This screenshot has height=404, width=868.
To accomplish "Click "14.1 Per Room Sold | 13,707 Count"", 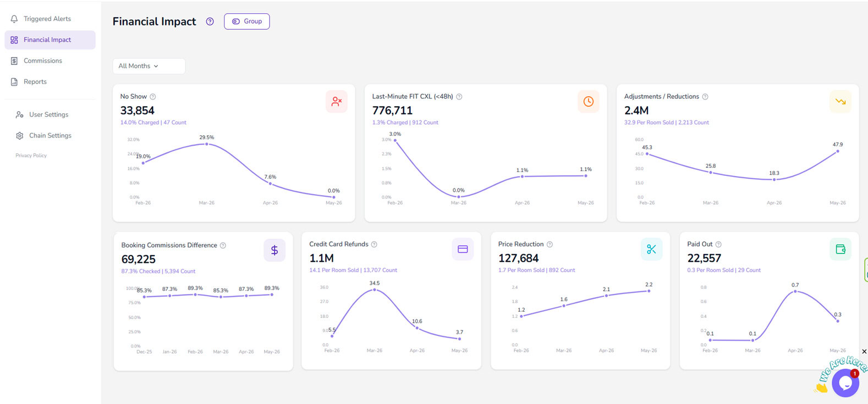I will [353, 270].
